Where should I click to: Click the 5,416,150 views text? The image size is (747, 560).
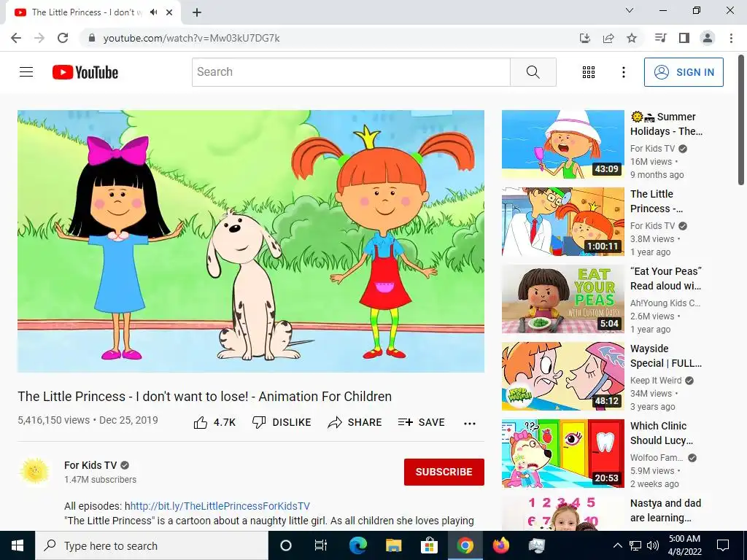coord(54,421)
